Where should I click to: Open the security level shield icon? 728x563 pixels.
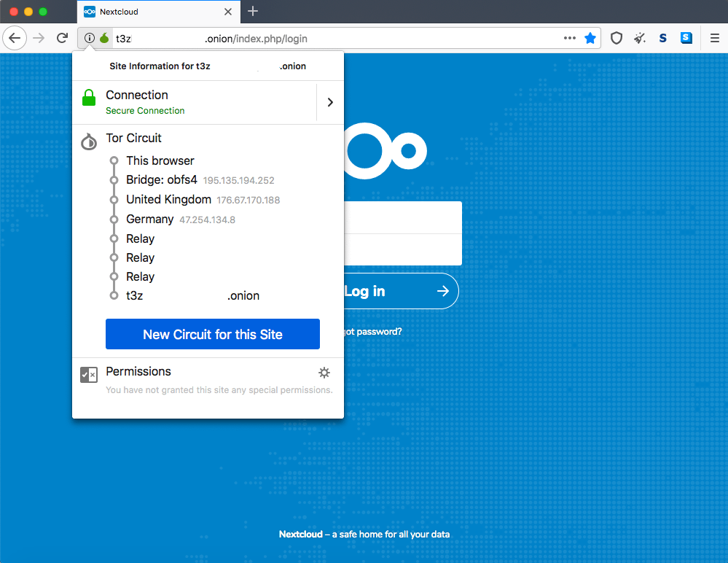tap(616, 38)
